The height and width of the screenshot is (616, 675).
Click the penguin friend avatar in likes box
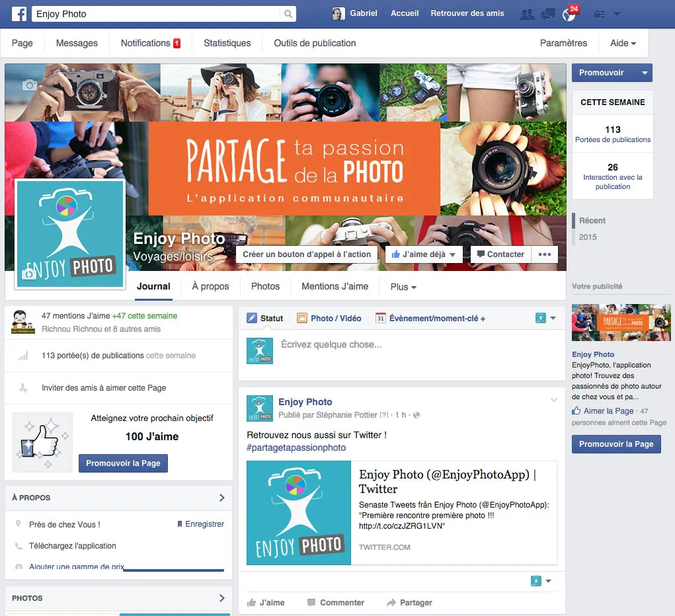[x=23, y=322]
